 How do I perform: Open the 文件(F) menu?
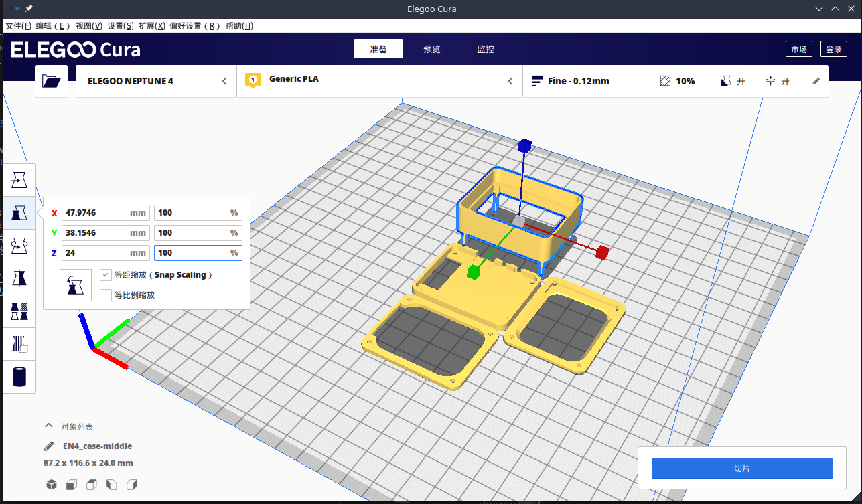18,26
